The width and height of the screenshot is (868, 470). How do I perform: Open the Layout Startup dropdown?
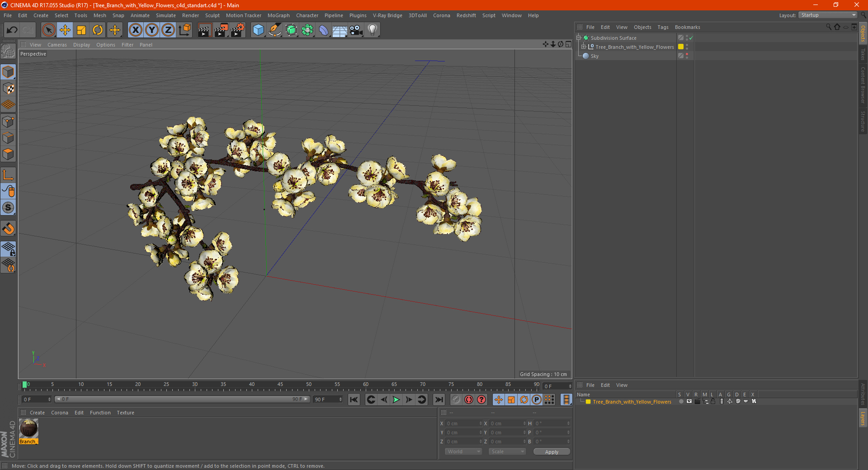point(828,15)
